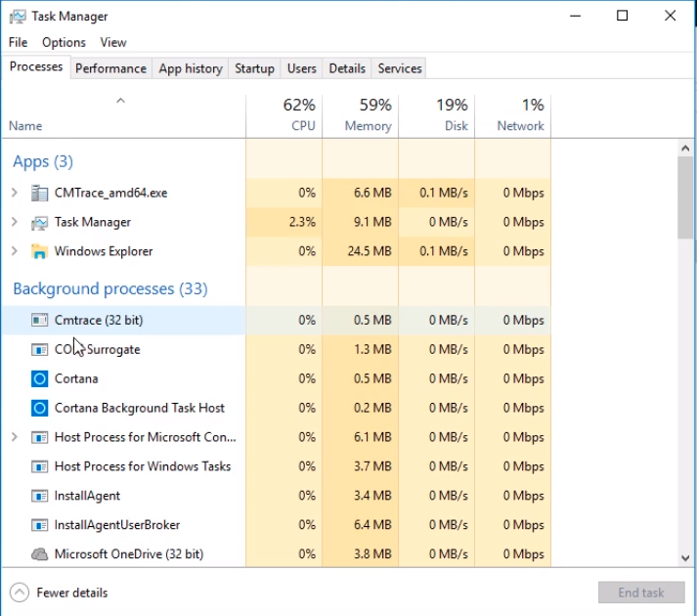Click the 1.3 MB COM Surrogate memory value
Viewport: 697px width, 616px height.
pyautogui.click(x=372, y=349)
